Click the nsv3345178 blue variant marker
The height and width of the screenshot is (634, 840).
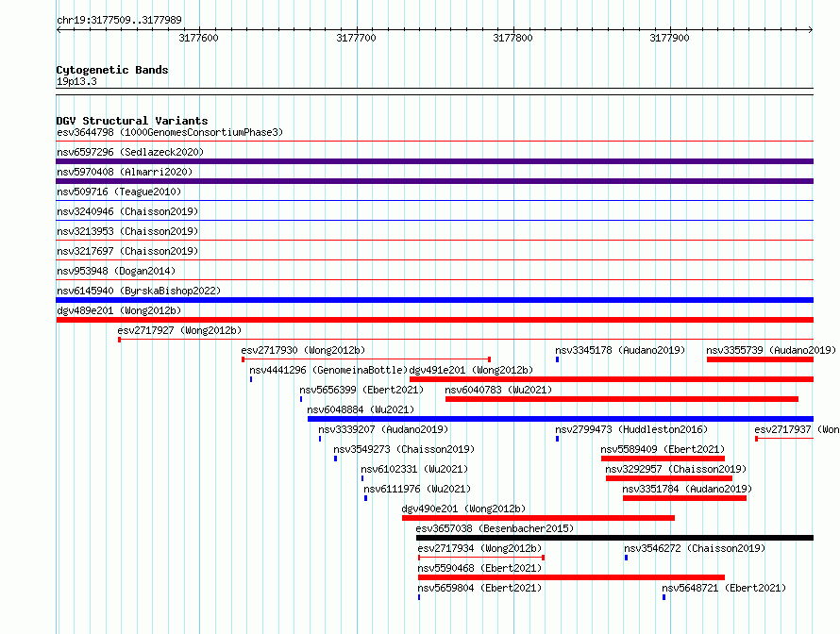557,359
